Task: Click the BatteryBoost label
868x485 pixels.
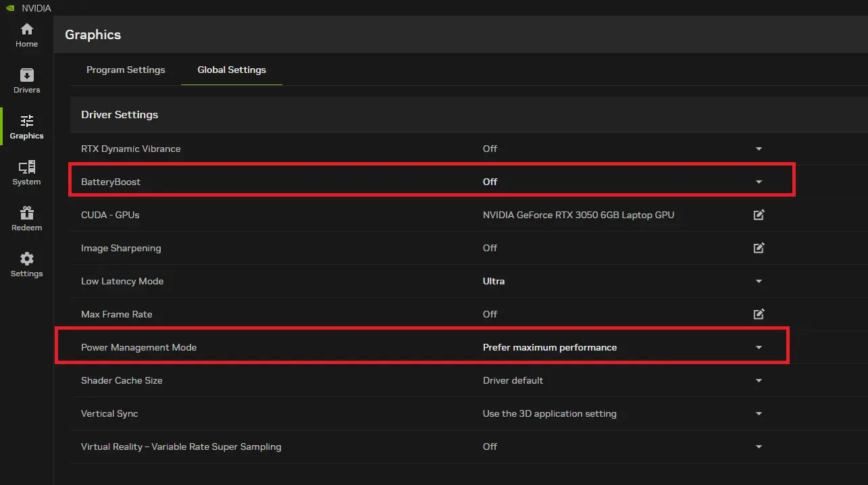Action: 111,182
